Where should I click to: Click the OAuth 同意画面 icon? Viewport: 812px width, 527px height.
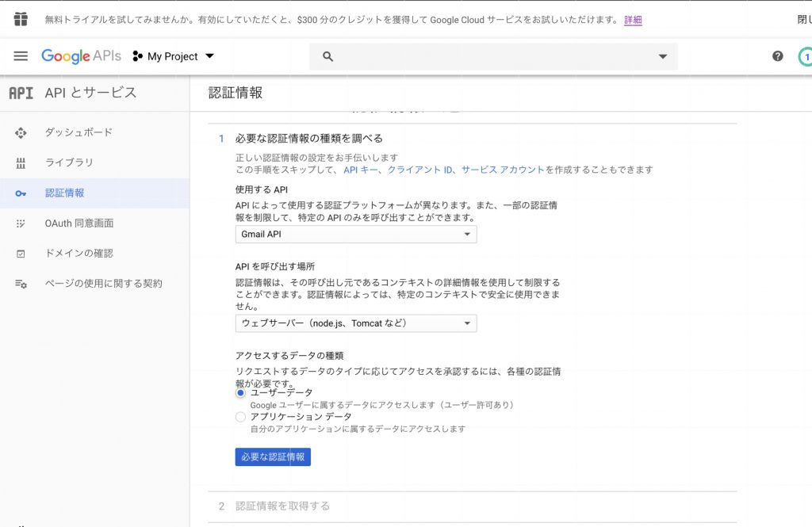coord(21,223)
